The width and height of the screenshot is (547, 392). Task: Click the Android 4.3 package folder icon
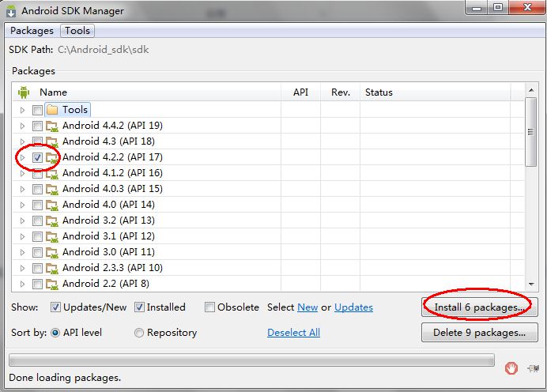tap(52, 141)
